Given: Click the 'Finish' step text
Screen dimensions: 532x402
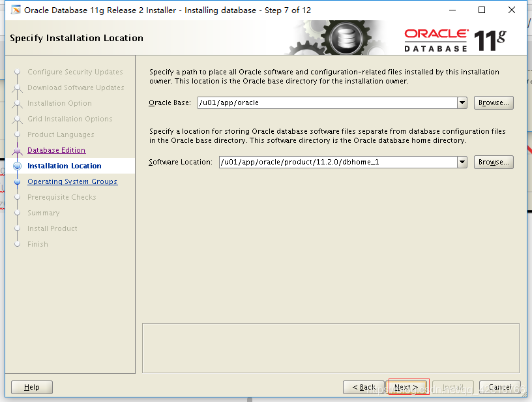Looking at the screenshot, I should [x=38, y=244].
